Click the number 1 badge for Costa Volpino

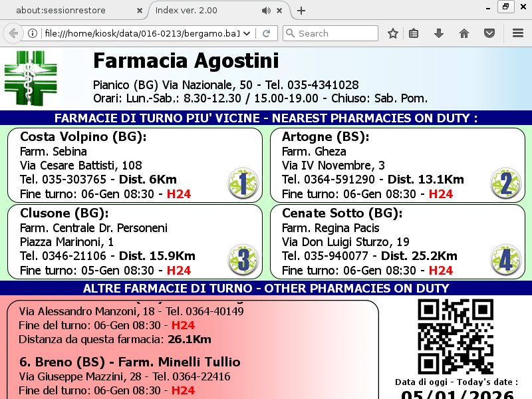coord(243,184)
